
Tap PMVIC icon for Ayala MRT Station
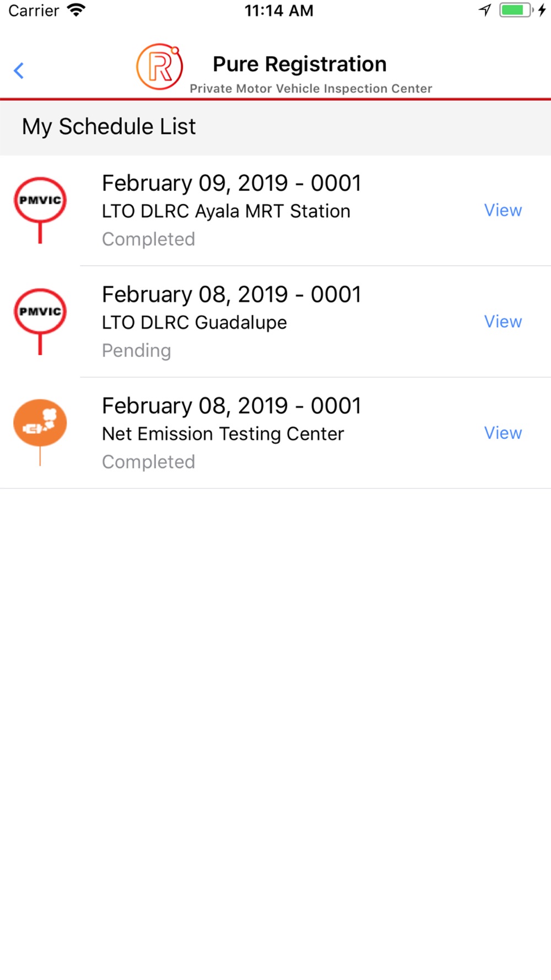[x=40, y=201]
